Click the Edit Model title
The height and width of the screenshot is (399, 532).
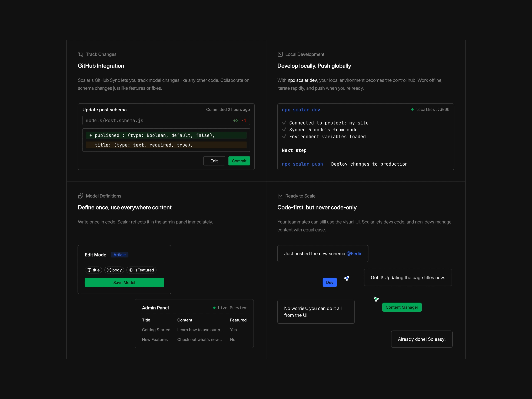96,255
